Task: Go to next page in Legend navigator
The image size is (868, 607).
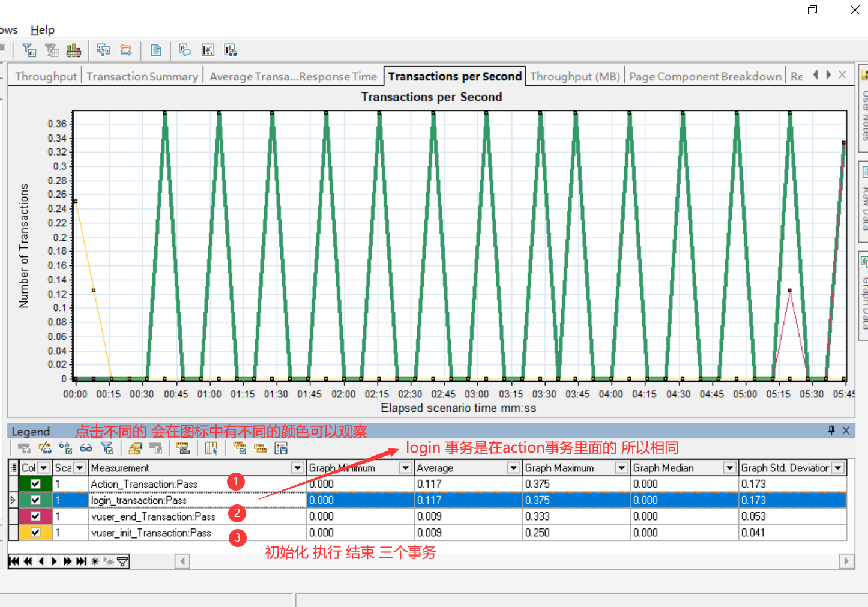Action: (x=67, y=561)
